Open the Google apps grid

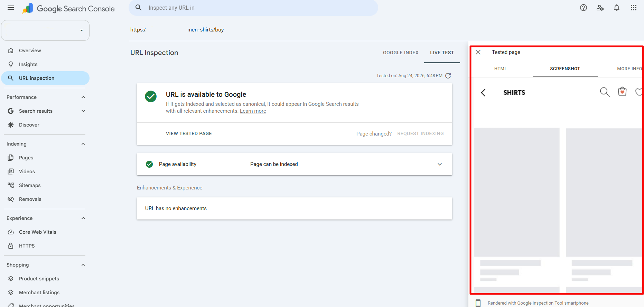pos(633,8)
